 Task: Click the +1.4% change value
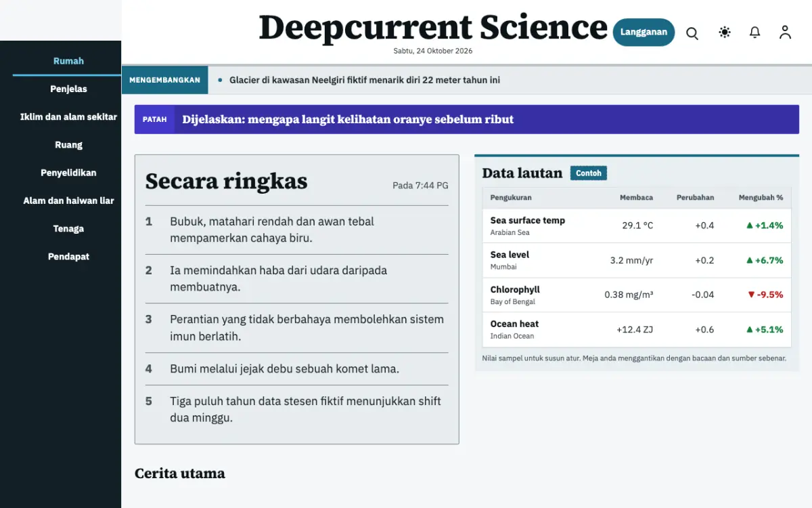point(765,226)
